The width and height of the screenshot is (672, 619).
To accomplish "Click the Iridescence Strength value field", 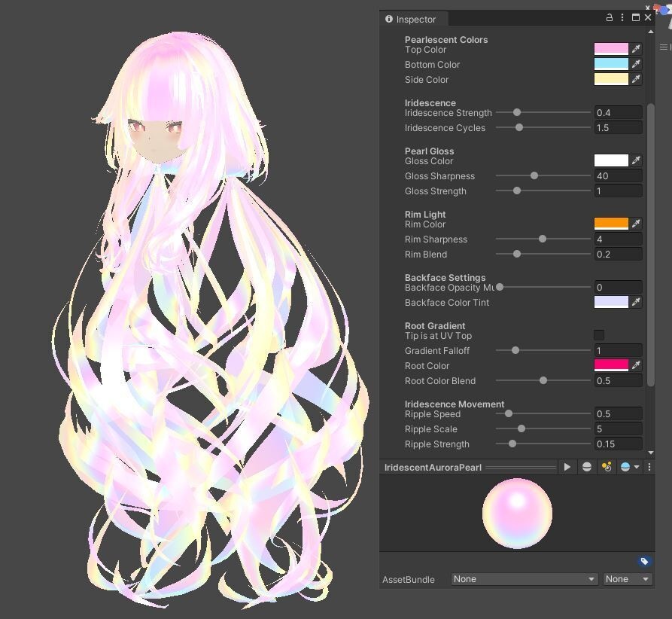I will pos(618,112).
